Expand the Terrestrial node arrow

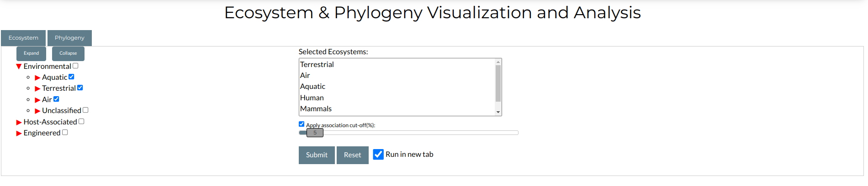click(x=37, y=88)
